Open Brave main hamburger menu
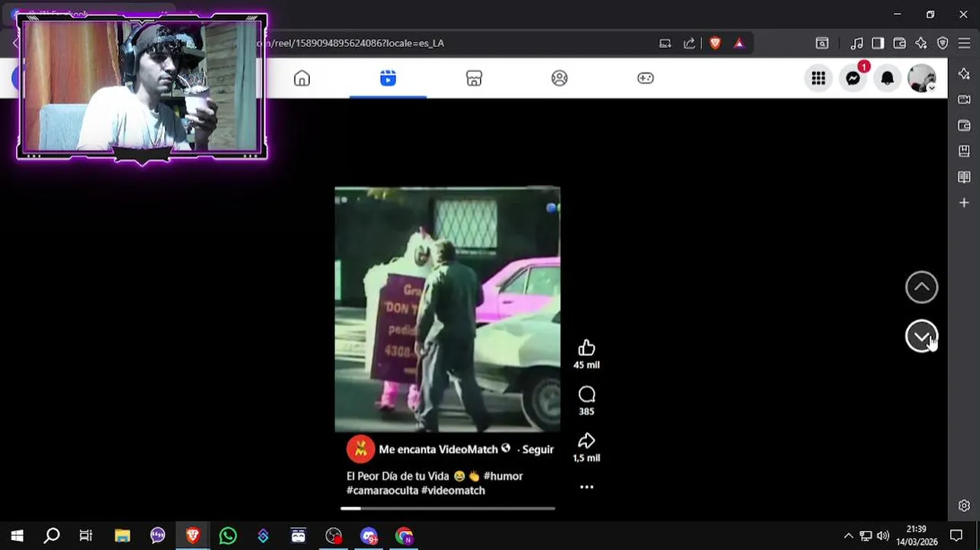This screenshot has height=550, width=980. [964, 44]
